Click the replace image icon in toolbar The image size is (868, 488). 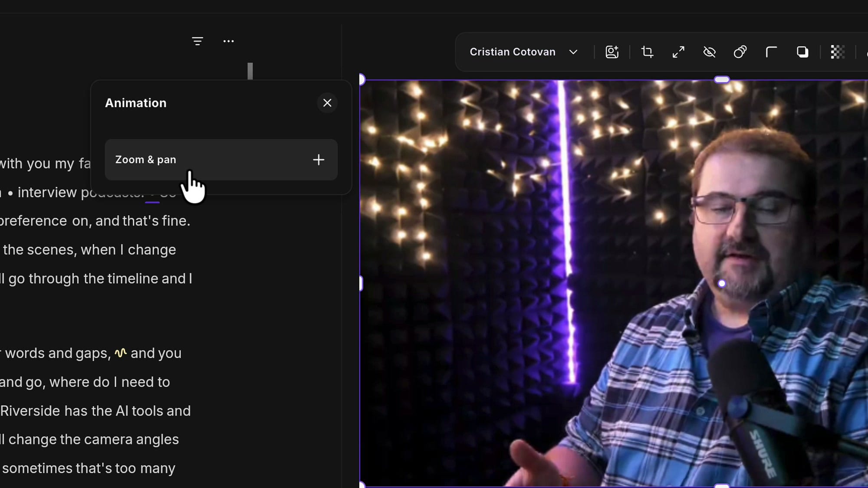tap(612, 52)
